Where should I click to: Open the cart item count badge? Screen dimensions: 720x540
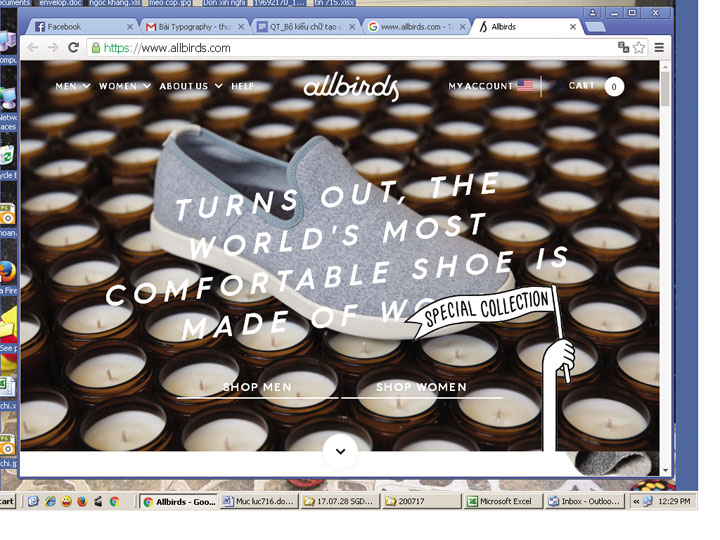pos(614,87)
